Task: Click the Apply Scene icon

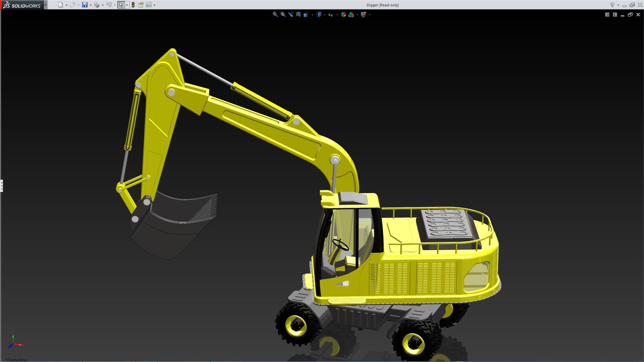Action: click(351, 14)
